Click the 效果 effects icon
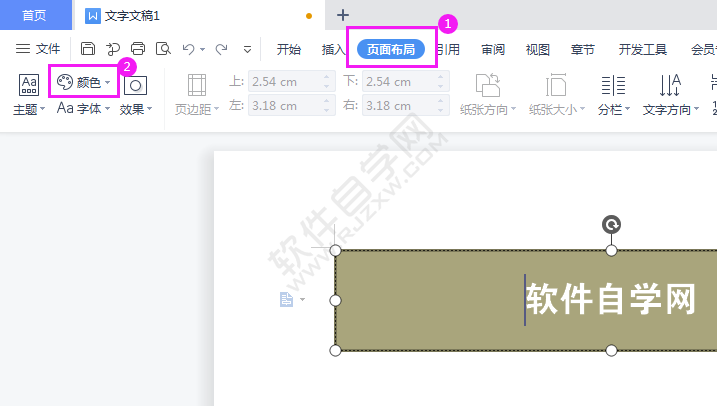 click(x=135, y=85)
